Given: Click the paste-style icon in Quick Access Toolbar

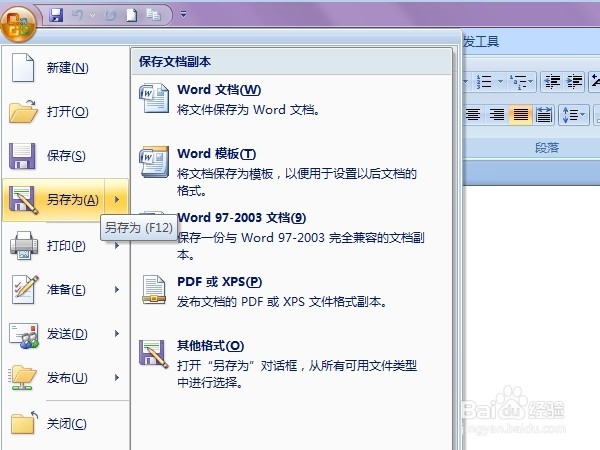Looking at the screenshot, I should (153, 15).
